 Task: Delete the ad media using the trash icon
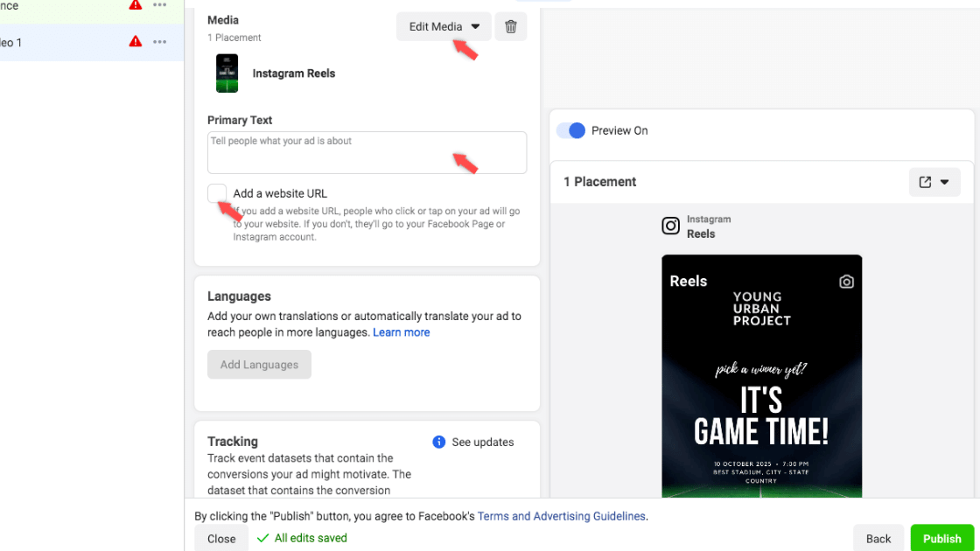(x=511, y=26)
